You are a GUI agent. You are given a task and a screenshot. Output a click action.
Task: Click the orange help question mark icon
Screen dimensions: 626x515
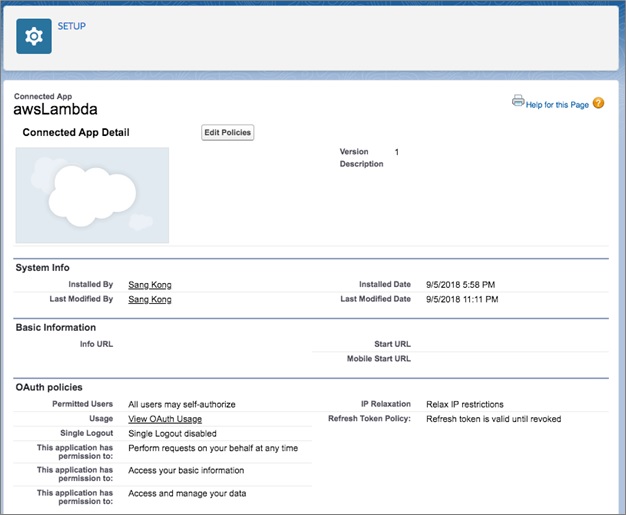[x=598, y=103]
